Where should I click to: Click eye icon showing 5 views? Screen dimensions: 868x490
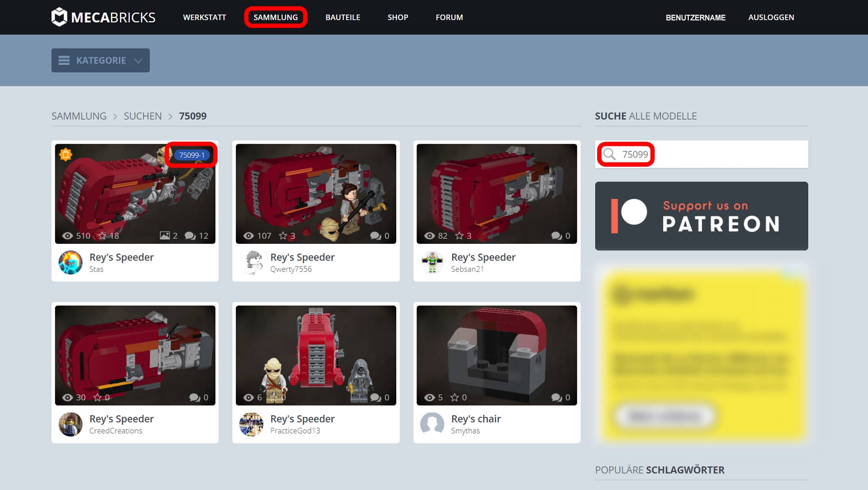(429, 398)
